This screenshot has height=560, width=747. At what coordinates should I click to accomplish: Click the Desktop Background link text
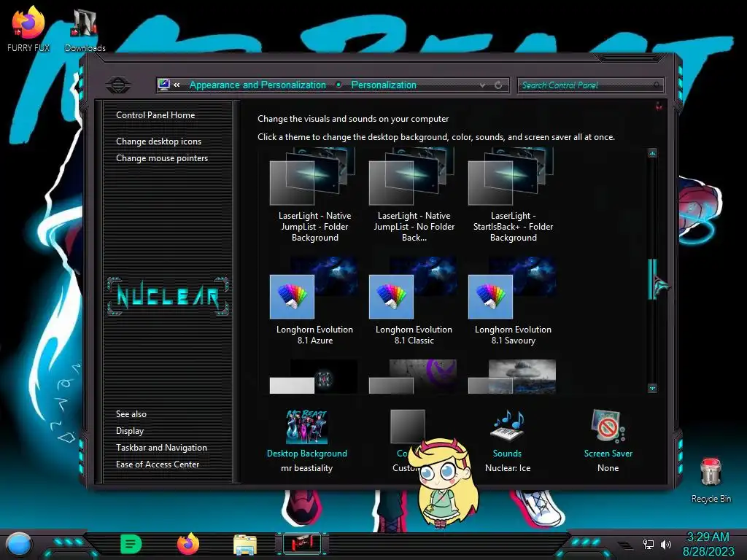[307, 454]
